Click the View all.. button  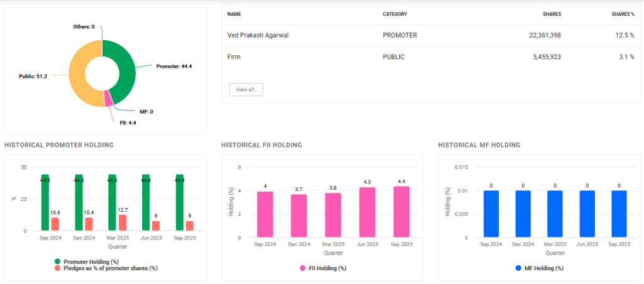(x=246, y=90)
